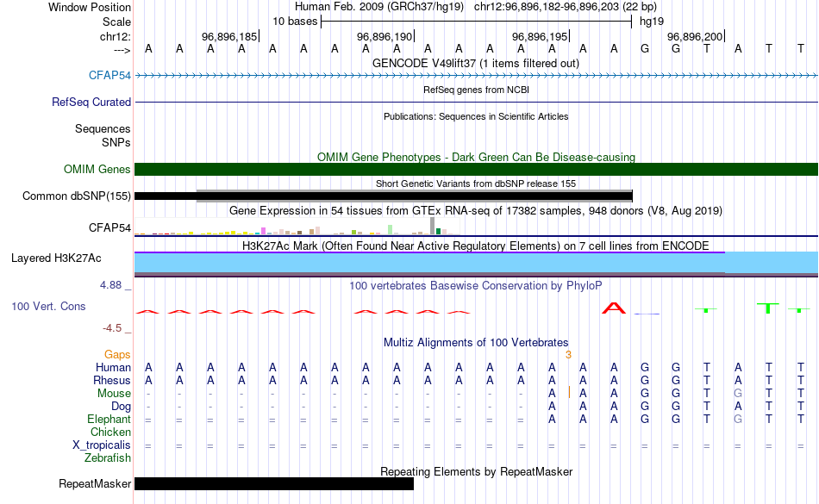
Task: Open the RefSeq genes from NCBI title
Action: coord(476,90)
